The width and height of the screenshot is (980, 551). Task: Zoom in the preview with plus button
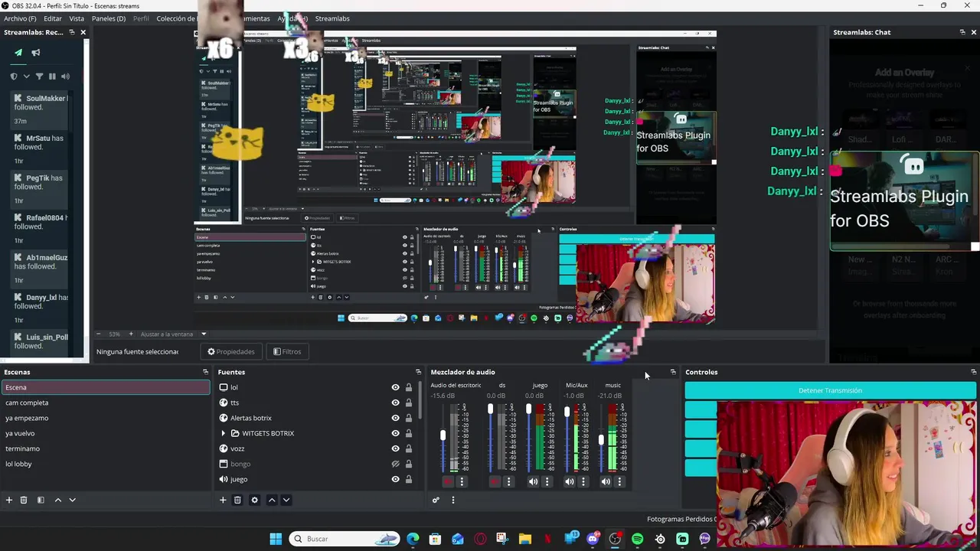(x=131, y=334)
